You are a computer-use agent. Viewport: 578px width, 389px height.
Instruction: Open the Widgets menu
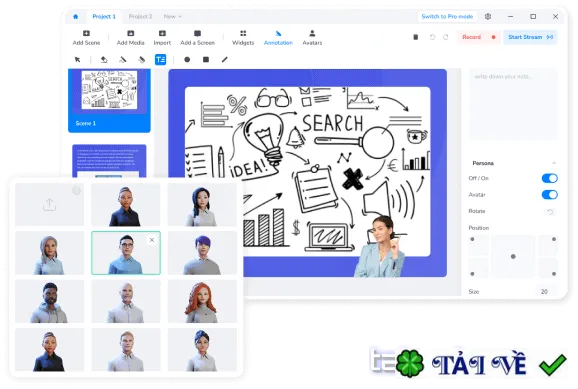(243, 38)
